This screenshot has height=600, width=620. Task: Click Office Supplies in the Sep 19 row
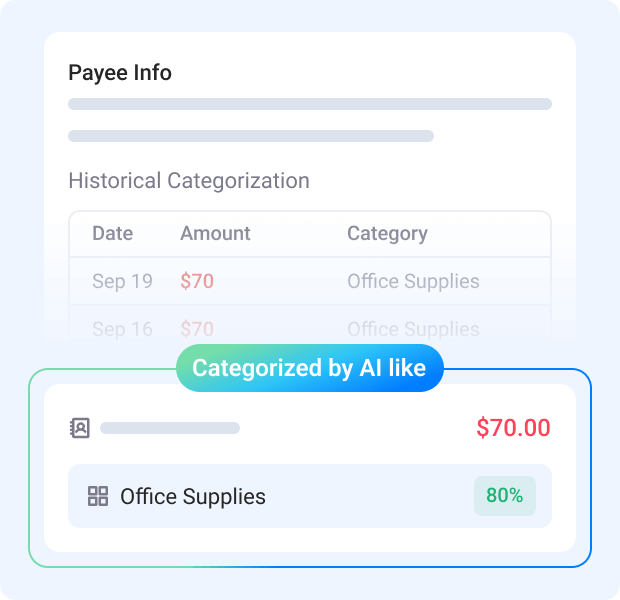click(413, 282)
